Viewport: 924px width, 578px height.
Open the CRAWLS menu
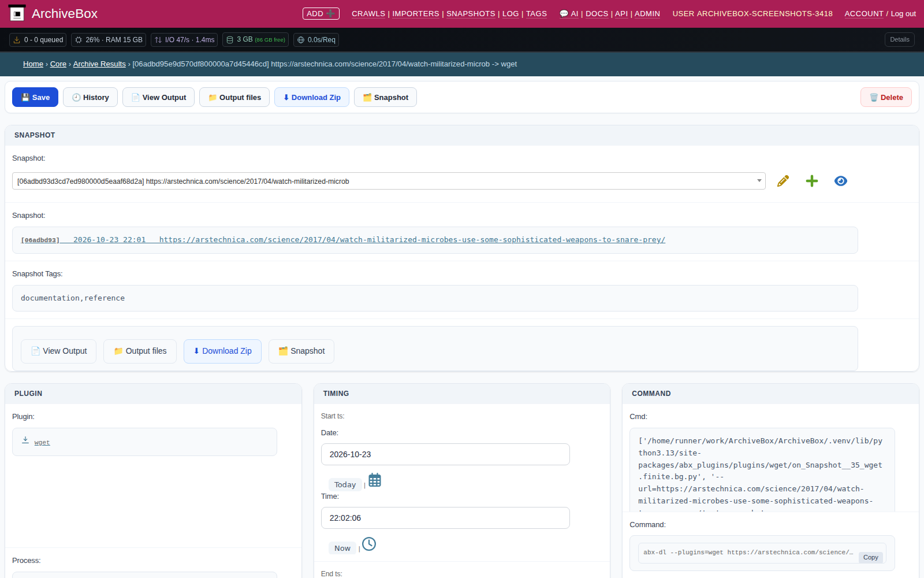(368, 14)
